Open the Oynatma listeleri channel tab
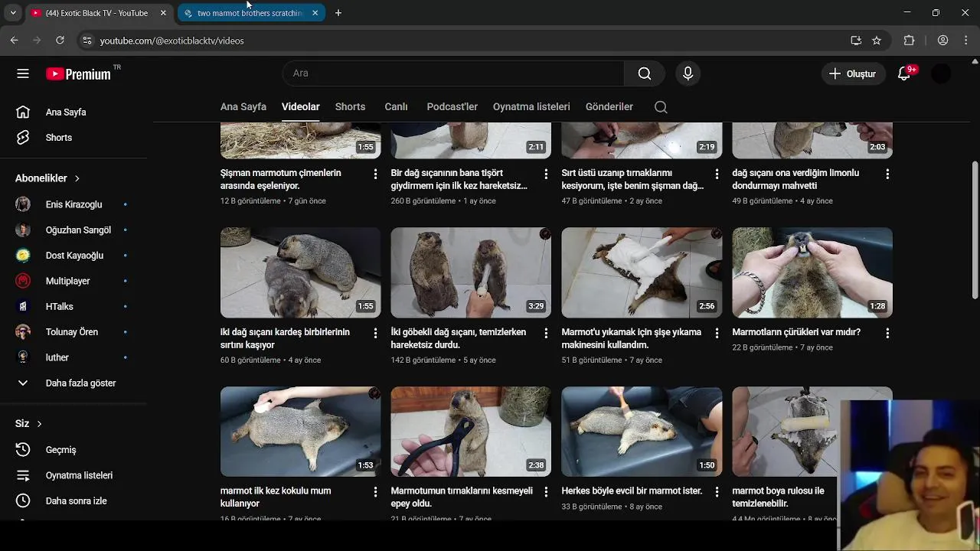 pos(531,107)
